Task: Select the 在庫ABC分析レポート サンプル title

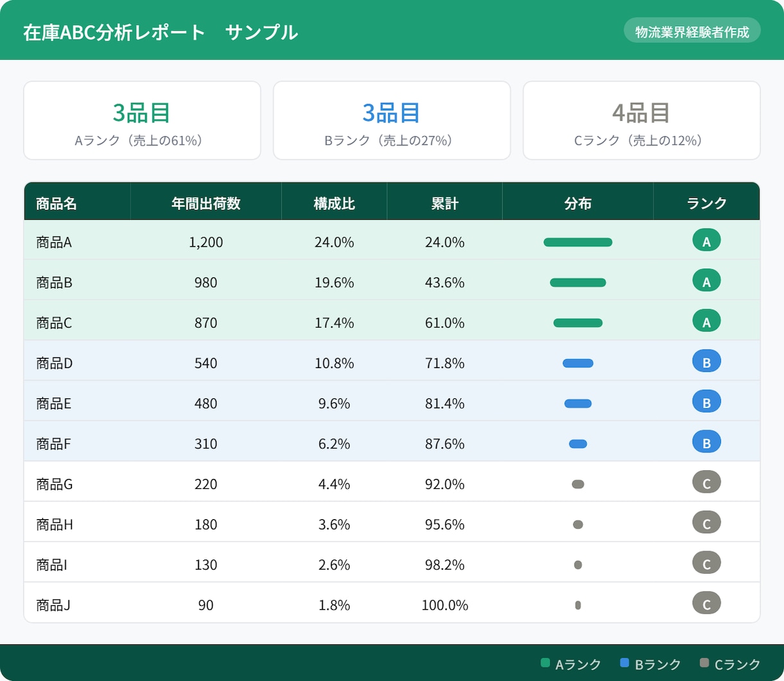Action: 161,32
